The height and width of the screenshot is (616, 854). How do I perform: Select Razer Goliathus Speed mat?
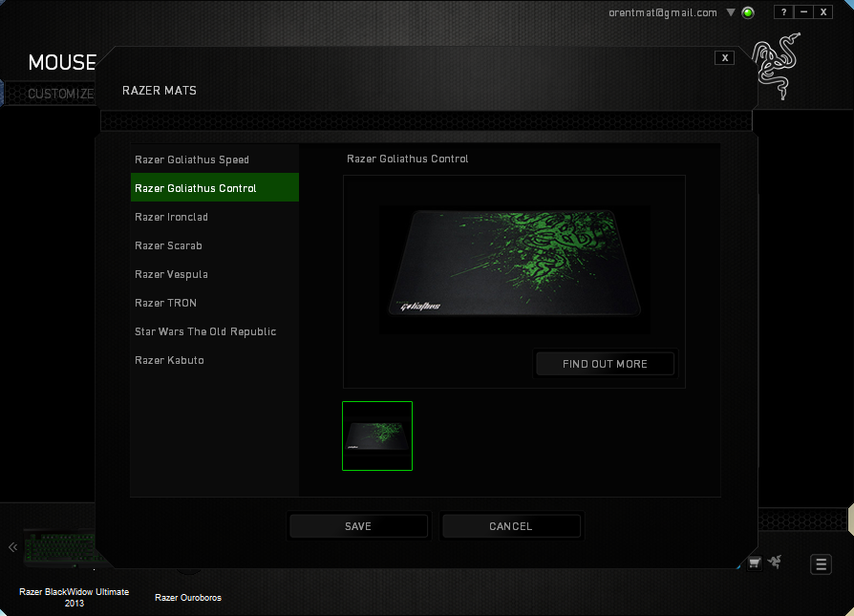(x=215, y=159)
